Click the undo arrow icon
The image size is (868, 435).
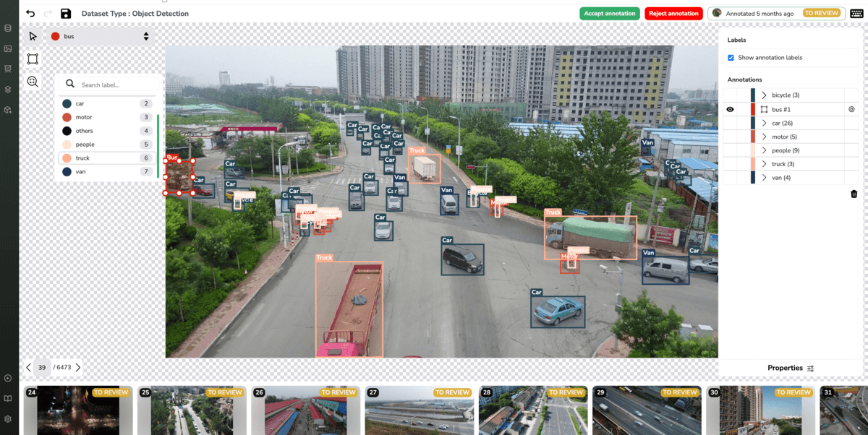pyautogui.click(x=30, y=14)
